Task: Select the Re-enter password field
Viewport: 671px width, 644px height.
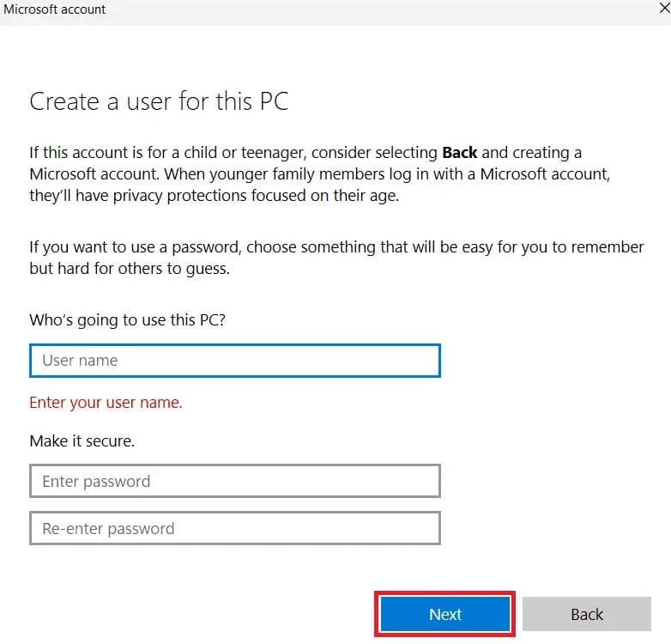Action: click(x=234, y=528)
